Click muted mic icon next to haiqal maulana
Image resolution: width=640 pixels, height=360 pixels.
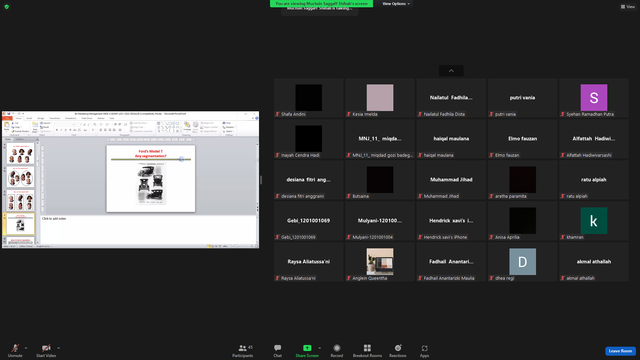tap(420, 155)
